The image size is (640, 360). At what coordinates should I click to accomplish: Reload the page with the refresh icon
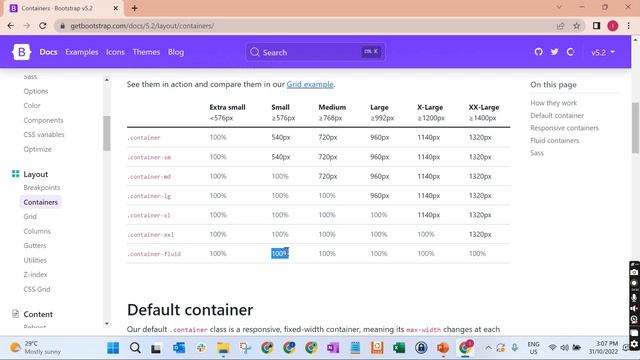pyautogui.click(x=42, y=26)
